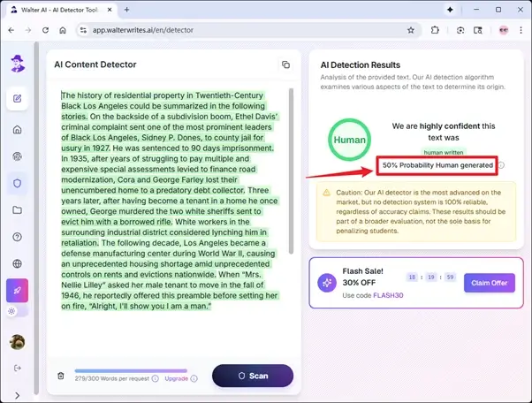Click the countdown hours value 18
Screen dimensions: 532x403
point(412,278)
